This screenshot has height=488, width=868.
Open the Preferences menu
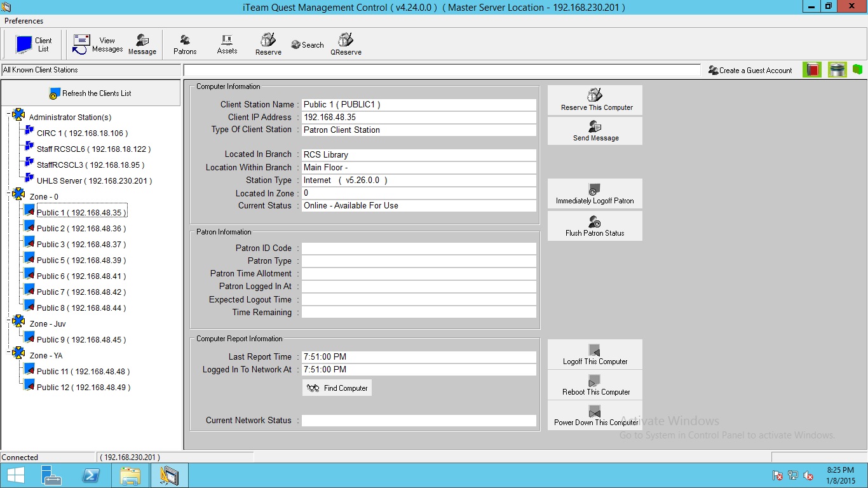(x=24, y=21)
